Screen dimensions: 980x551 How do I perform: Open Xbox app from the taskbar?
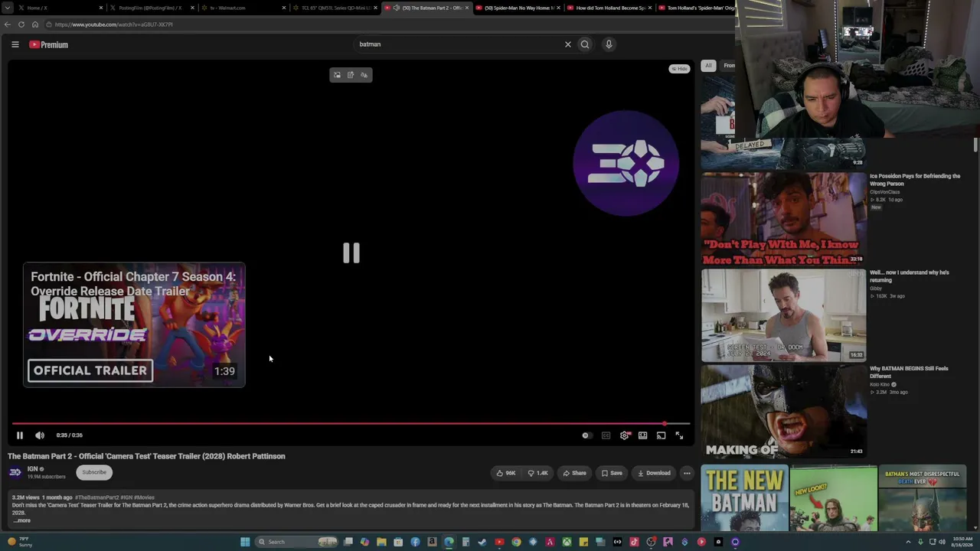tap(567, 542)
